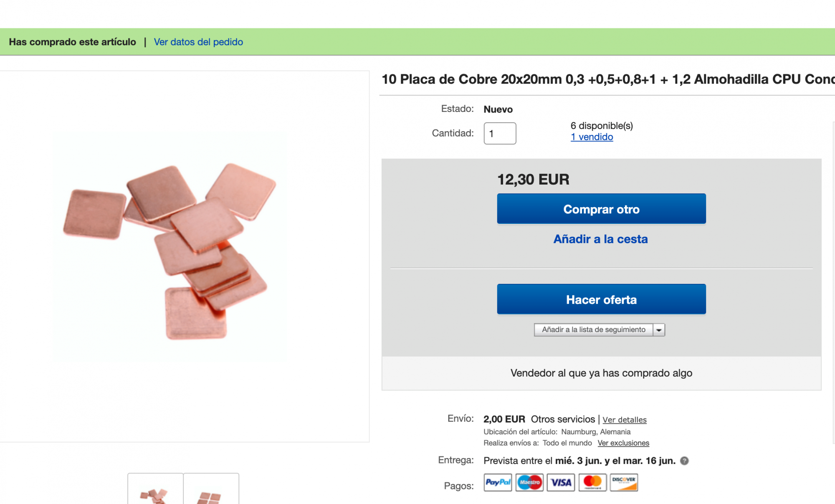Click the Maestro payment icon
Viewport: 835px width, 504px height.
(529, 482)
